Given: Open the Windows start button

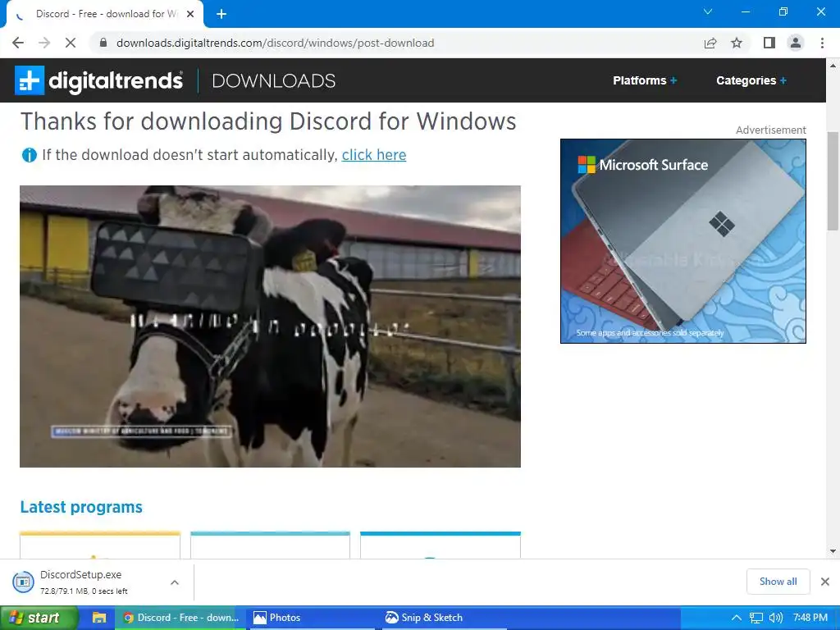Looking at the screenshot, I should point(39,618).
